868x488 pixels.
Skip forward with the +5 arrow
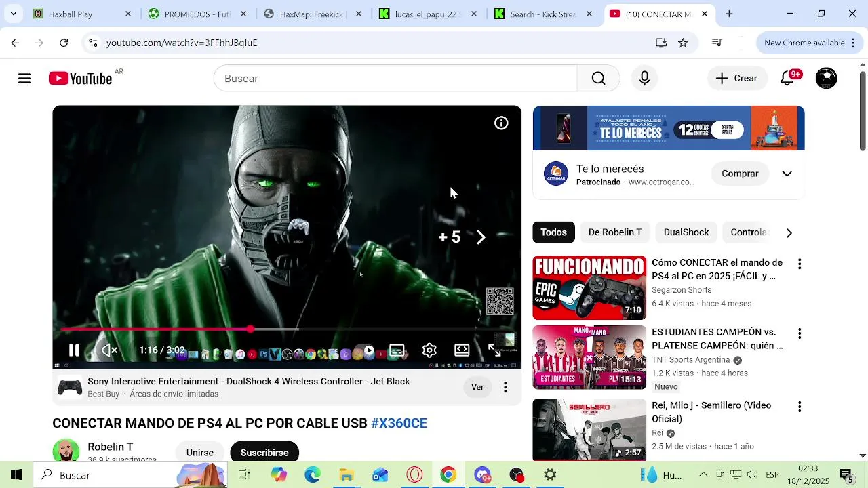[481, 237]
